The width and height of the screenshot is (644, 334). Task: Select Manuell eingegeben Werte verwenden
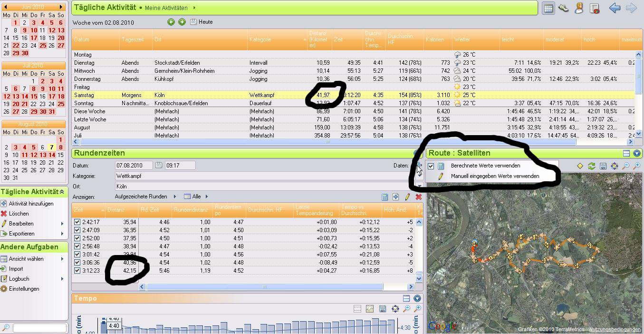(x=494, y=176)
